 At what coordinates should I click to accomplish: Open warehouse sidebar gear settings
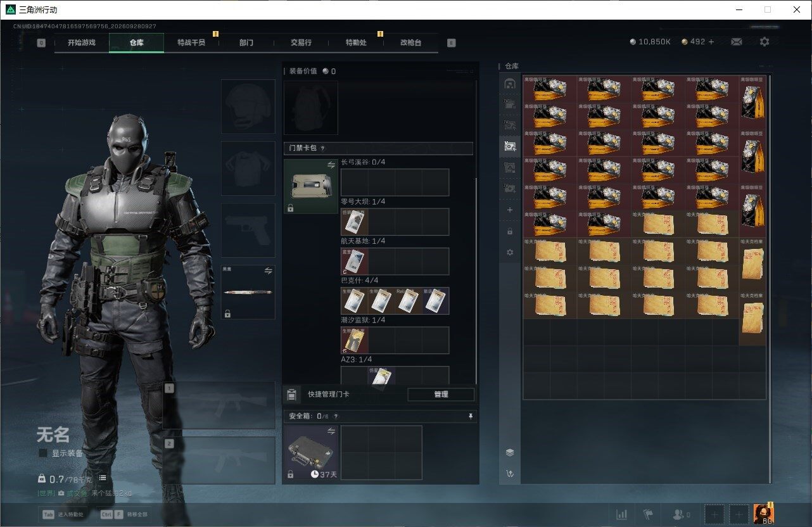pos(510,252)
